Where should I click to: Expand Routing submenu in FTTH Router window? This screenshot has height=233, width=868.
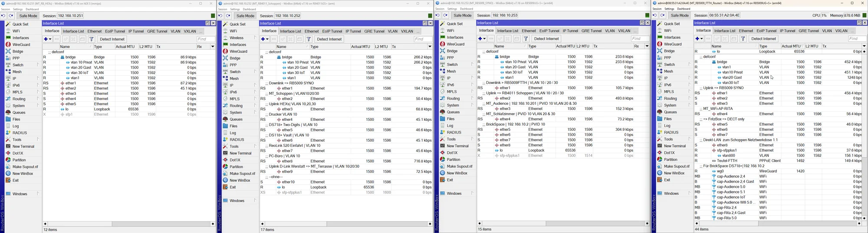(x=690, y=99)
